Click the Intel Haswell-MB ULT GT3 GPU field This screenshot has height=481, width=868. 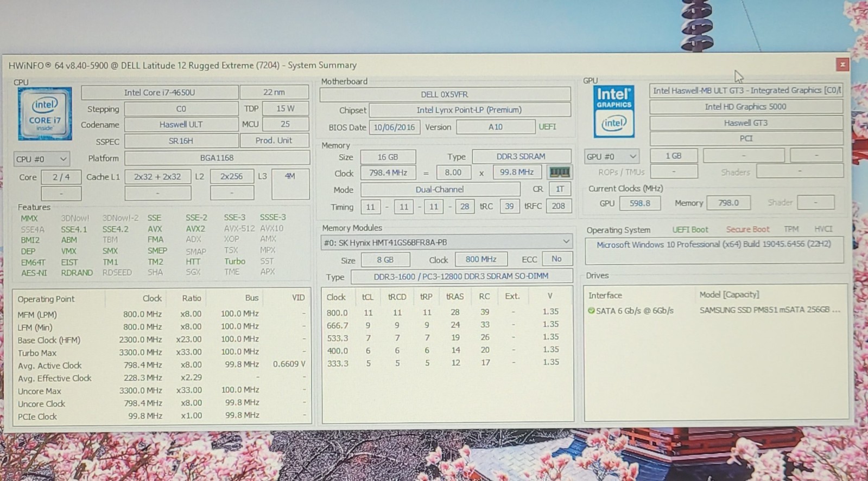746,91
